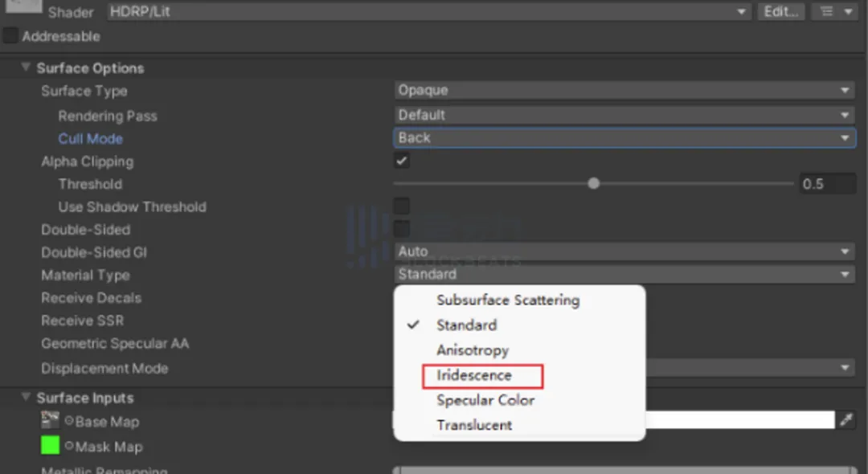Click the eyedropper icon beside Base Map color
The height and width of the screenshot is (474, 868).
[x=845, y=420]
